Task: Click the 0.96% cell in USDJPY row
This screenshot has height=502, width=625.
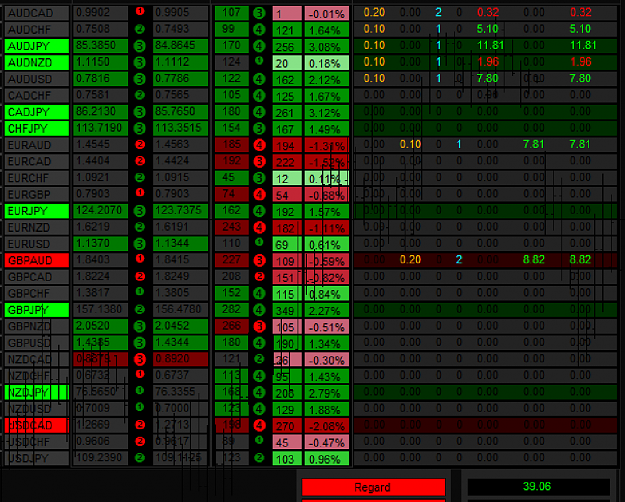Action: point(326,459)
